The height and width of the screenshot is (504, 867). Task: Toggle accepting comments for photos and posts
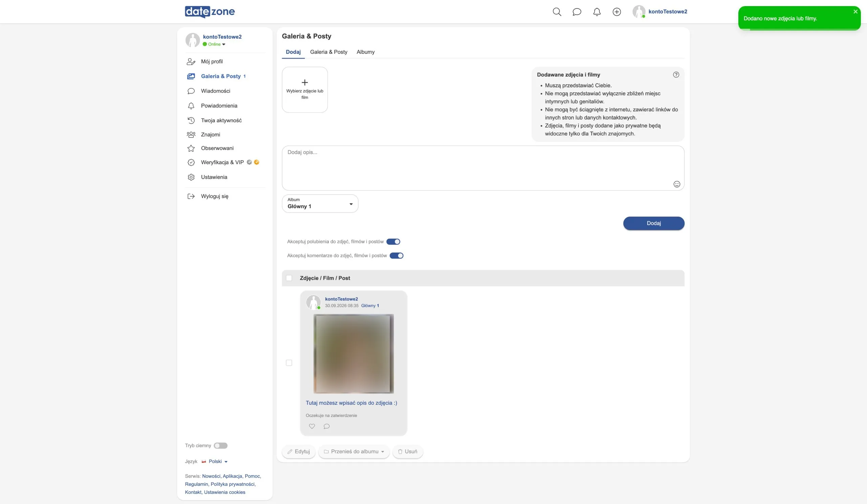[396, 256]
